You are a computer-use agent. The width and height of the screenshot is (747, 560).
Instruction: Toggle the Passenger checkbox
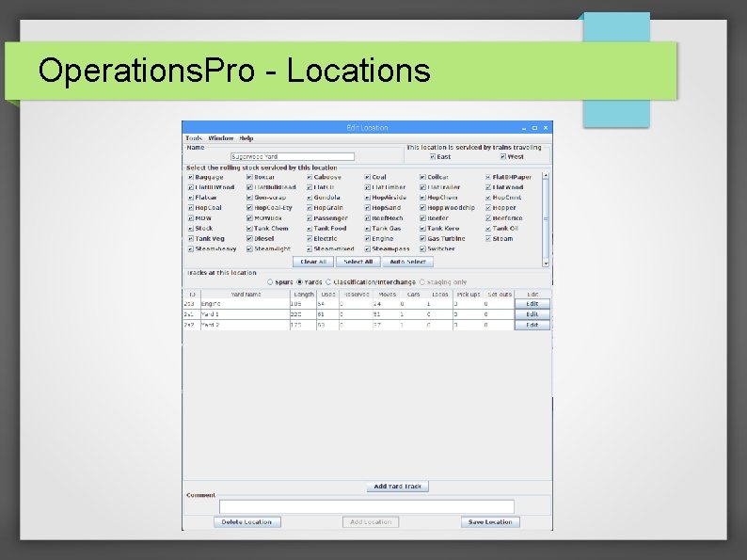(x=310, y=217)
